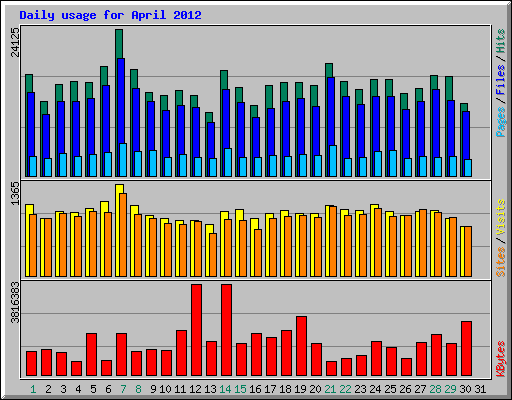Click the red KBytes bar for day 14
The width and height of the screenshot is (512, 400).
[x=226, y=330]
